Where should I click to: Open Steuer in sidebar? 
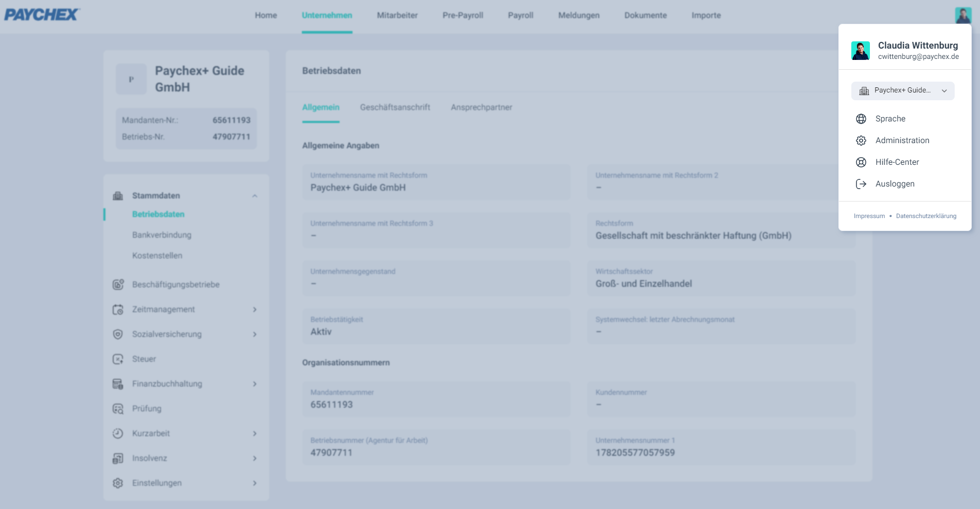click(x=144, y=359)
